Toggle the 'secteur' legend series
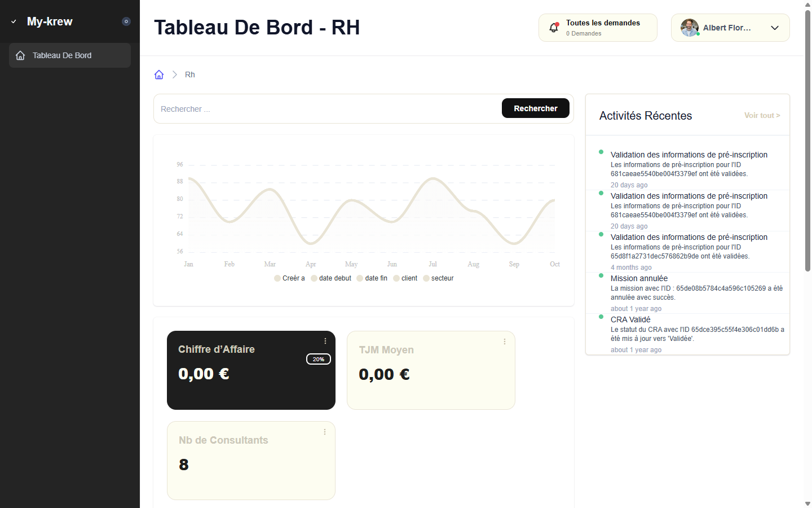Screen dimensions: 812x508 point(438,278)
